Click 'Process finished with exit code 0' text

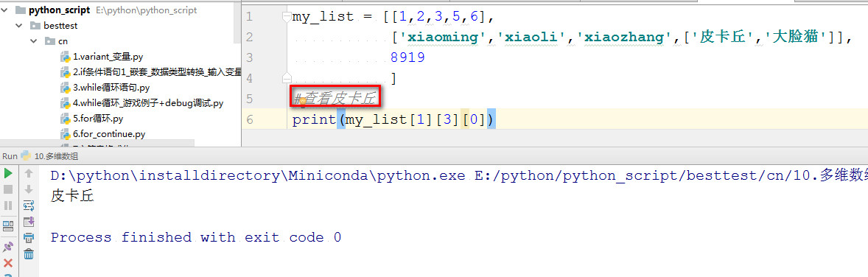pyautogui.click(x=196, y=238)
